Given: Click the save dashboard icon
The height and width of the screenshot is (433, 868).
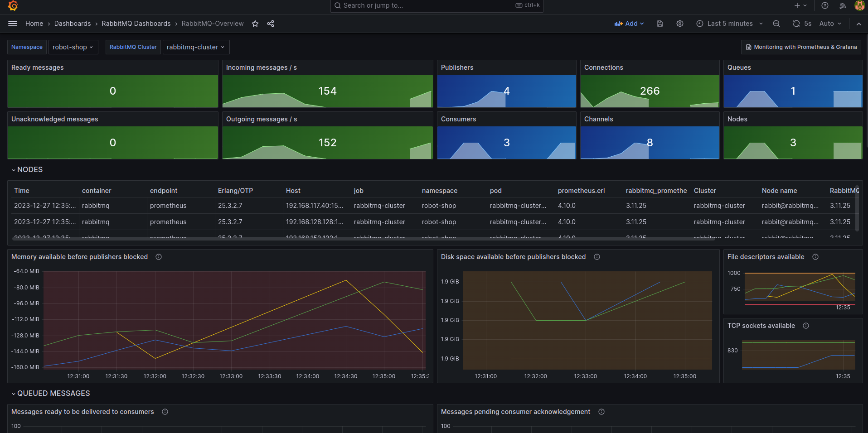Looking at the screenshot, I should coord(660,24).
